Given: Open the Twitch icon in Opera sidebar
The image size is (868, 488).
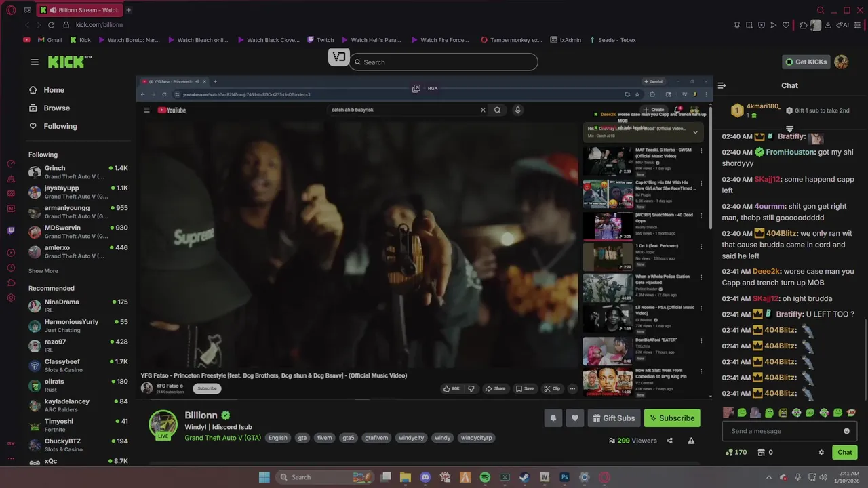Looking at the screenshot, I should pyautogui.click(x=11, y=230).
